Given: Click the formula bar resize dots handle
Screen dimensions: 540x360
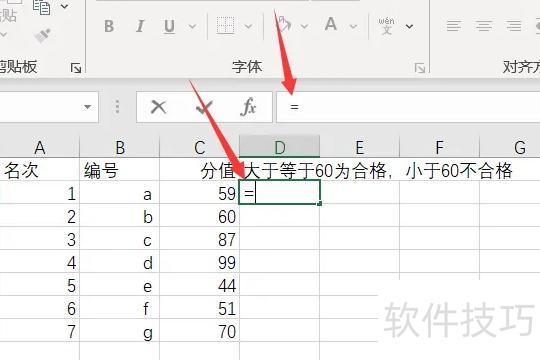Looking at the screenshot, I should 117,107.
